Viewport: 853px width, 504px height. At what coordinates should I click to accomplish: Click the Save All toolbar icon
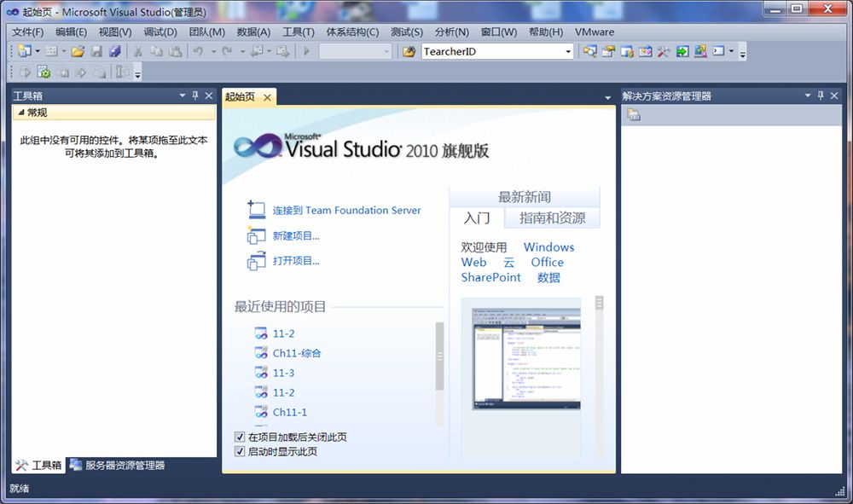(114, 52)
